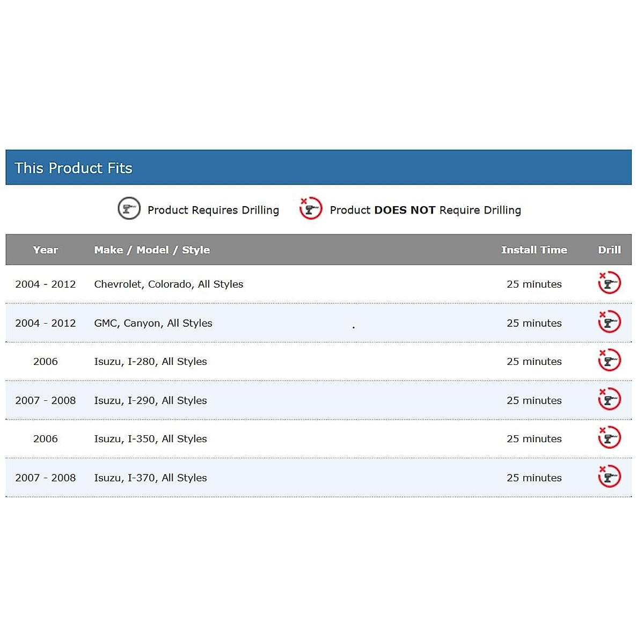Click the Year column header
The width and height of the screenshot is (644, 644).
coord(46,250)
